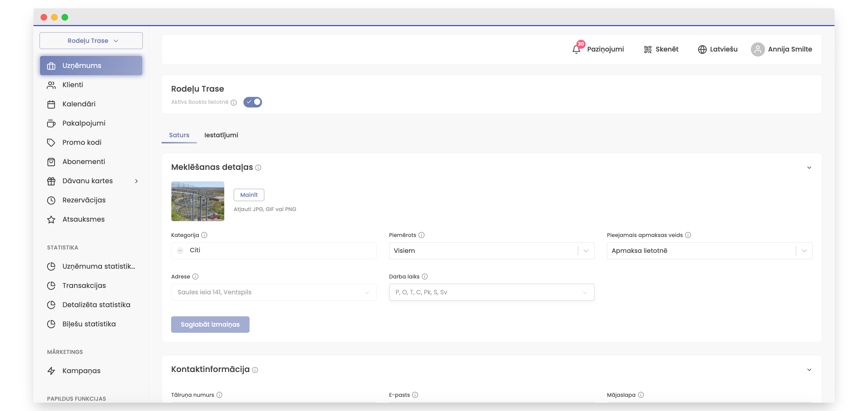
Task: Open the Rodeļu Trase company selector dropdown
Action: tap(91, 41)
